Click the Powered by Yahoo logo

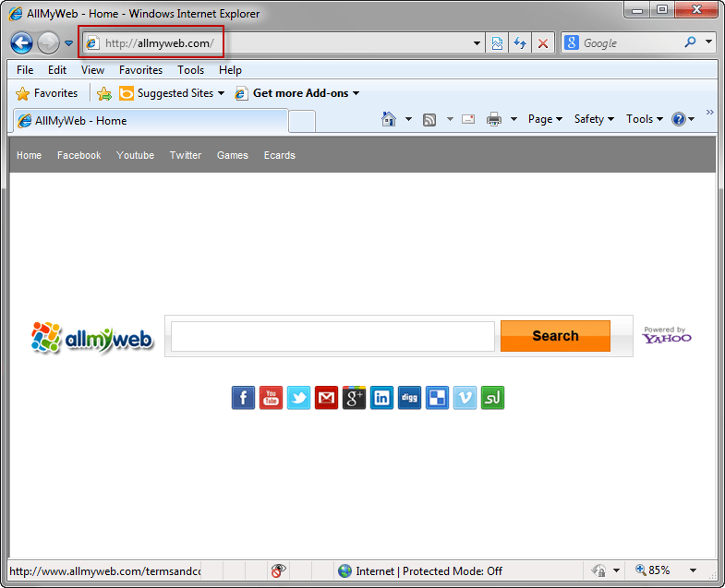point(666,335)
